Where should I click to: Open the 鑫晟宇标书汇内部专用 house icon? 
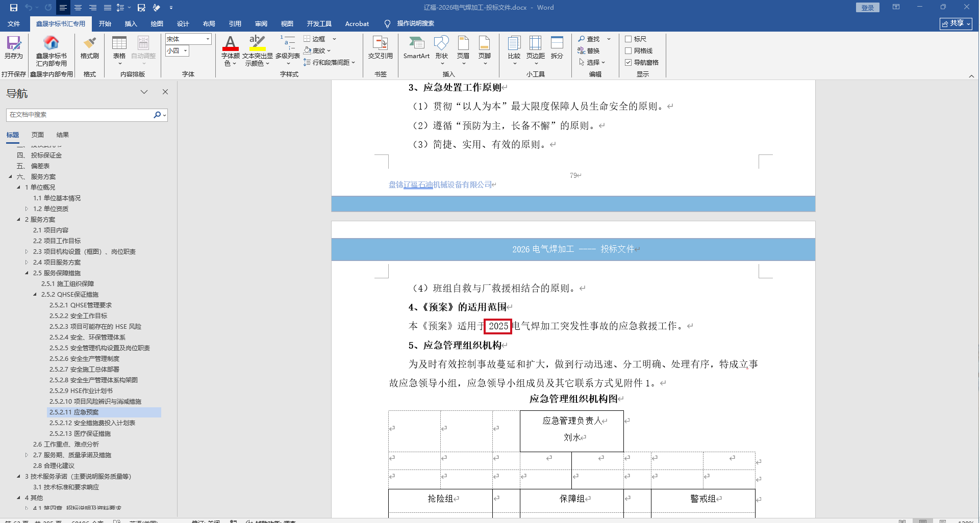click(51, 51)
